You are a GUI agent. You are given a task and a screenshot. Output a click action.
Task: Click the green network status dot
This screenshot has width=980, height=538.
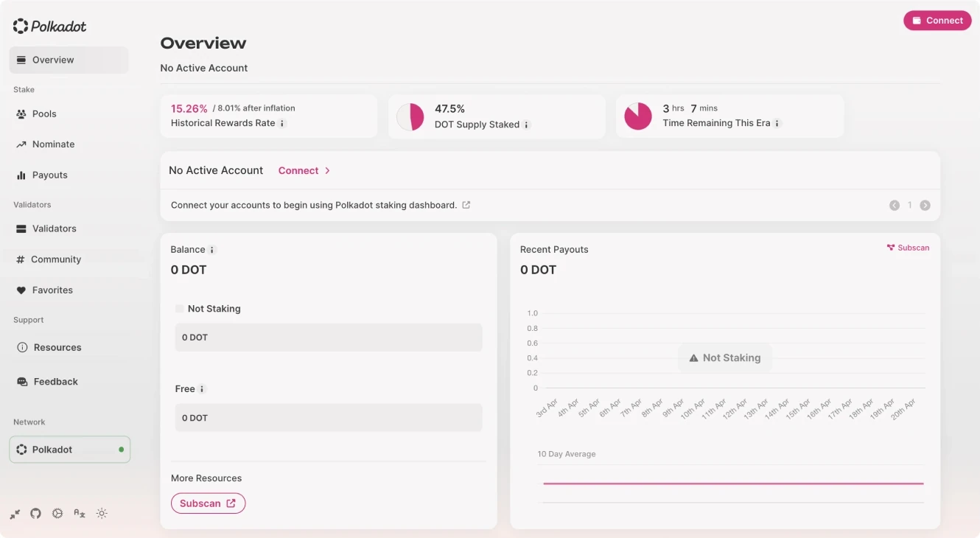coord(121,450)
